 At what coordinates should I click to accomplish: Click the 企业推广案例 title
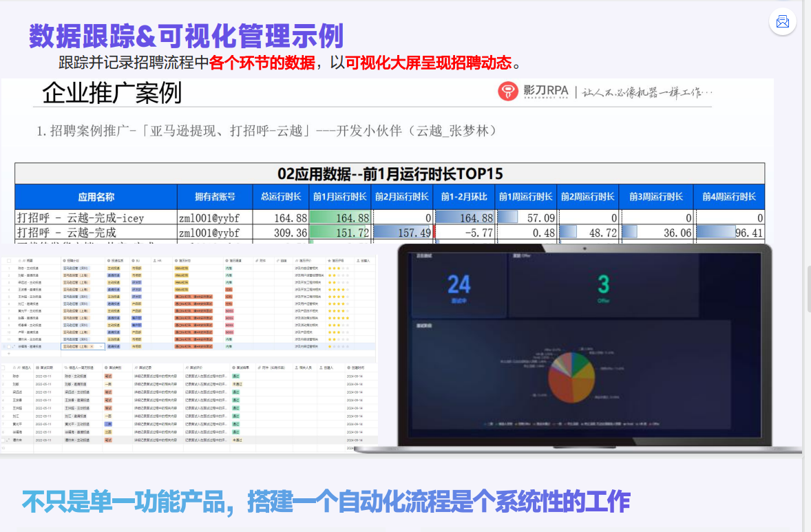click(112, 93)
